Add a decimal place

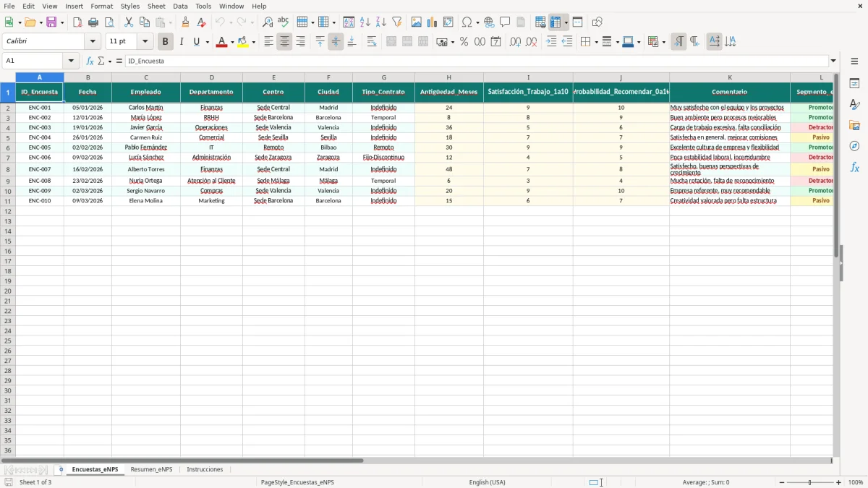(515, 42)
